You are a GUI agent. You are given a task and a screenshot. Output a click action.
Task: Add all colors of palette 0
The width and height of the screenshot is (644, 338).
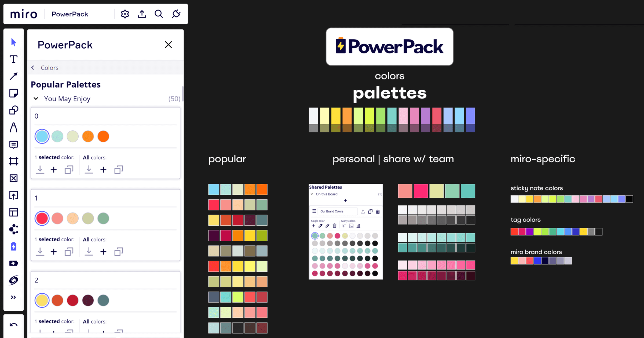103,170
